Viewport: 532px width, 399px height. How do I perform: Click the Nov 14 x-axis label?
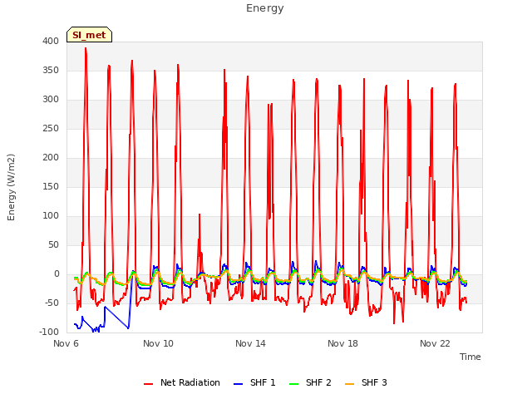click(x=250, y=343)
